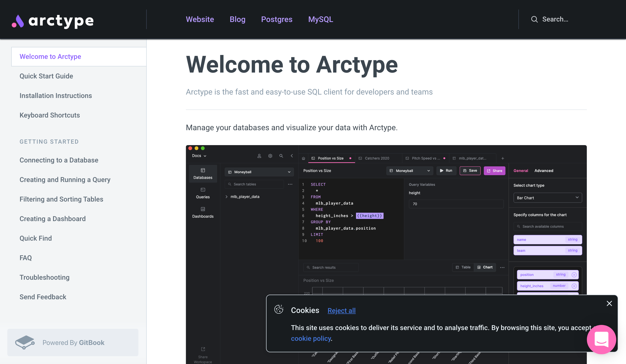Screen dimensions: 626x364
Task: Open the Moneyball database dropdown in sidebar
Action: [259, 172]
